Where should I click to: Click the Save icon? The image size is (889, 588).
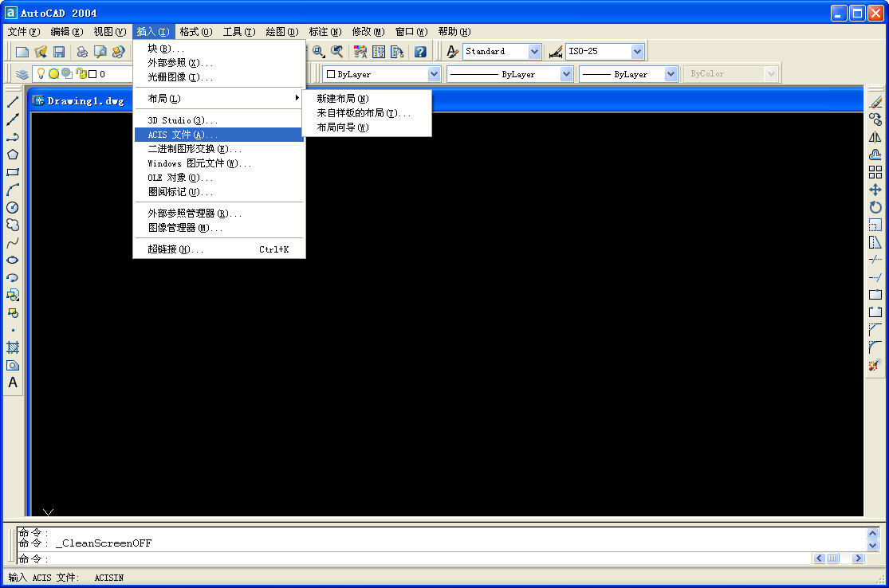tap(58, 52)
